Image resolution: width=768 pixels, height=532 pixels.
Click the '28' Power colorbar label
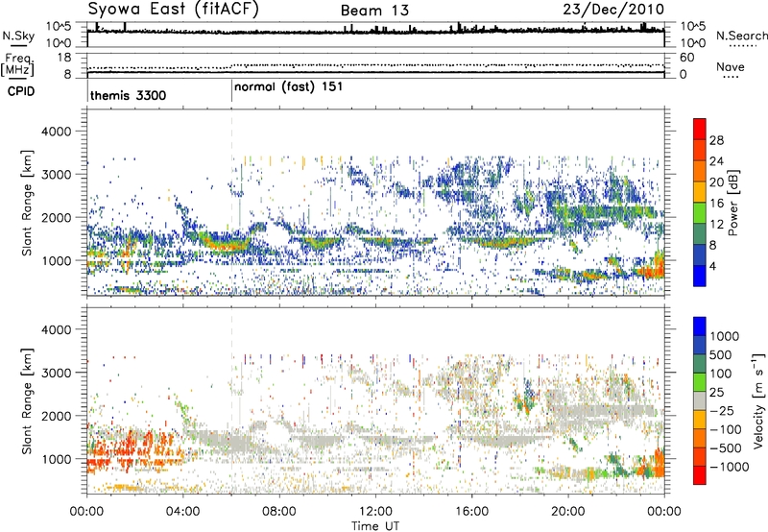pyautogui.click(x=716, y=140)
